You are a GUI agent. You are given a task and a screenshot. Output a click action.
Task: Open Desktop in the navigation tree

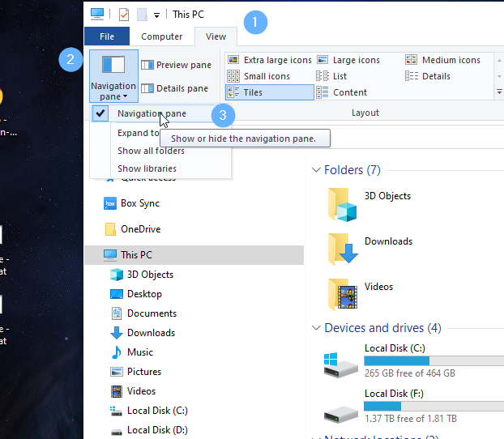click(x=135, y=294)
